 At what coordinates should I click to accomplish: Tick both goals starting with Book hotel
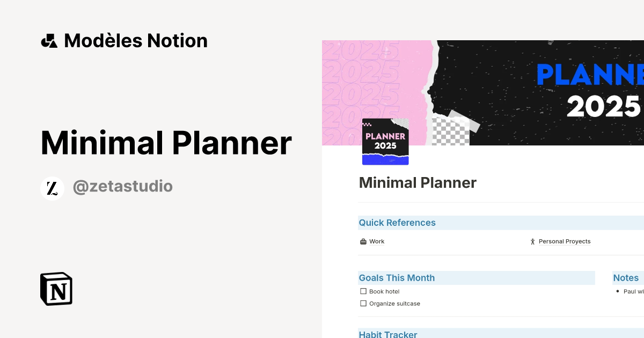363,291
